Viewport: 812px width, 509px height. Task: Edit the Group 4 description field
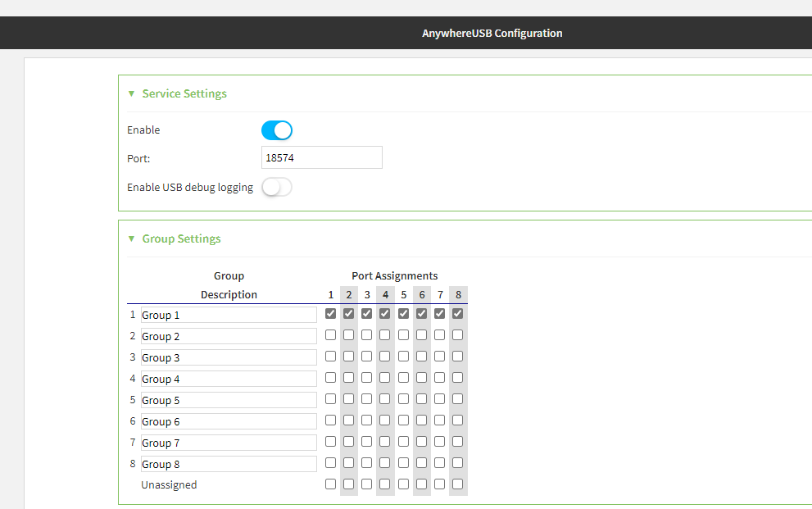tap(229, 379)
